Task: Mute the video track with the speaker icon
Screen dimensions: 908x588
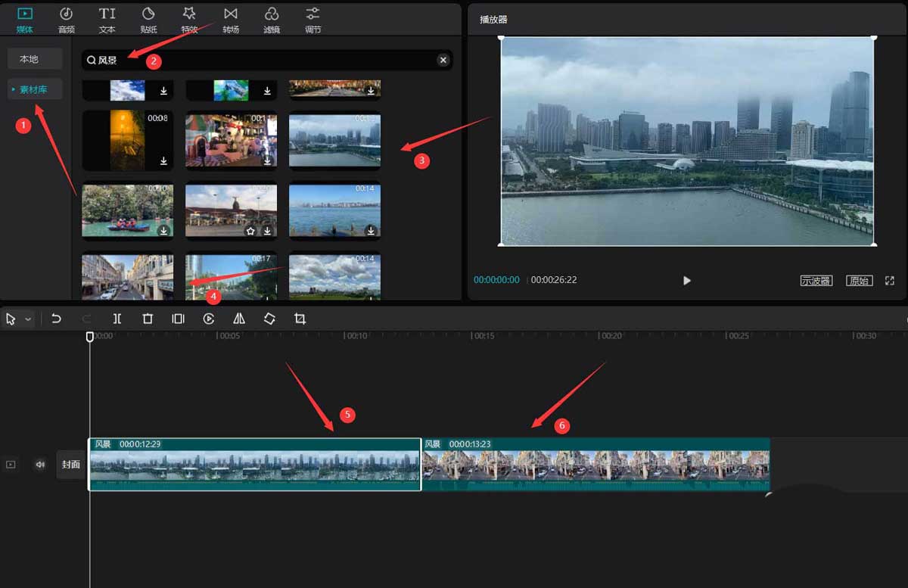Action: point(39,464)
